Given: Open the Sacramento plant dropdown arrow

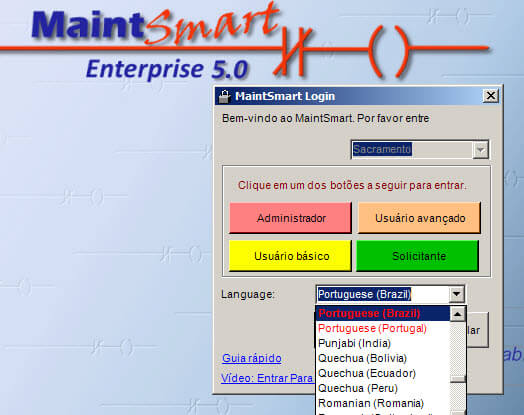Looking at the screenshot, I should [x=481, y=150].
